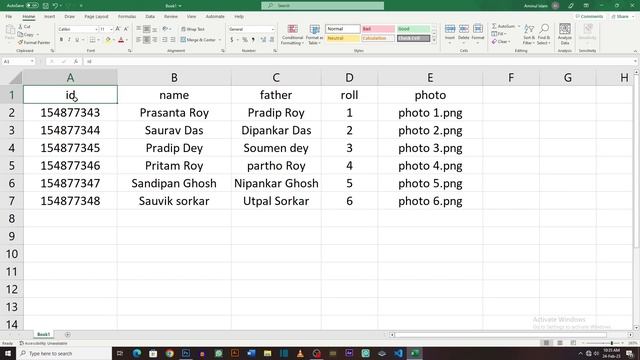The width and height of the screenshot is (640, 360).
Task: Click the Cut button
Action: (24, 27)
